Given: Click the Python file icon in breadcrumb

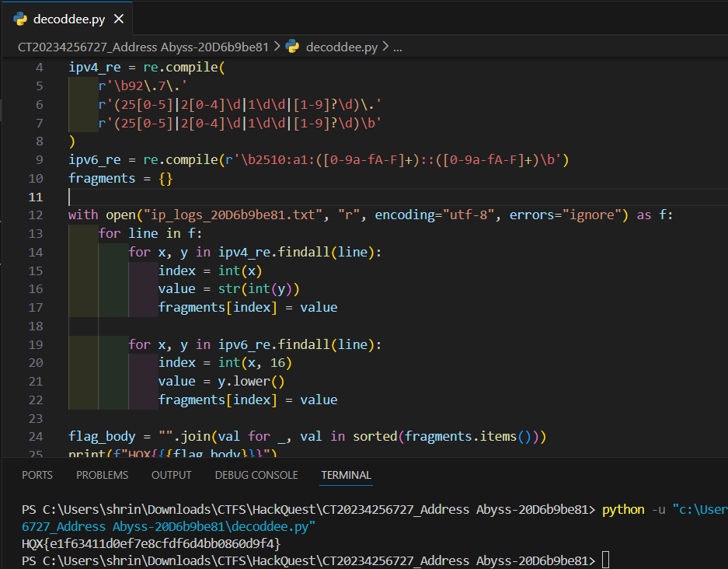Looking at the screenshot, I should (x=293, y=47).
